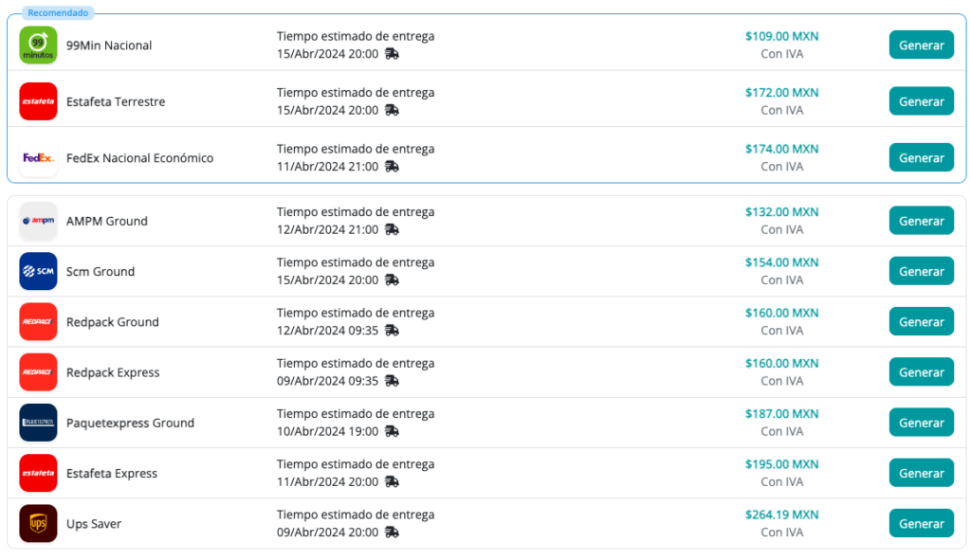The image size is (971, 560).
Task: Click the Paquetexpress logo icon
Action: [38, 423]
